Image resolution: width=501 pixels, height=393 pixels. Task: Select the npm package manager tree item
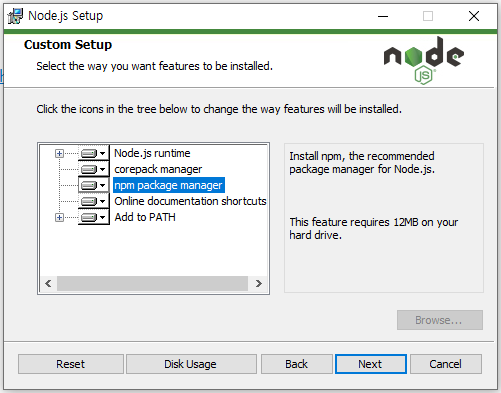pos(169,185)
